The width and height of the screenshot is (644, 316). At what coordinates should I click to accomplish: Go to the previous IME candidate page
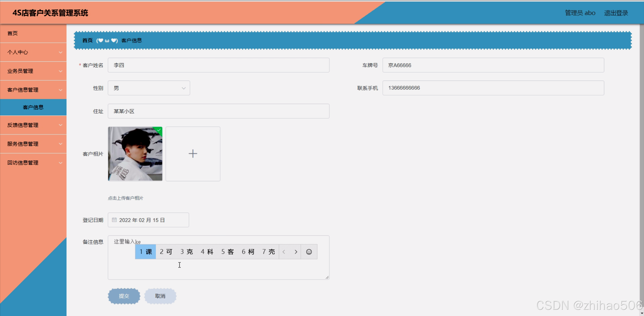[x=284, y=252]
